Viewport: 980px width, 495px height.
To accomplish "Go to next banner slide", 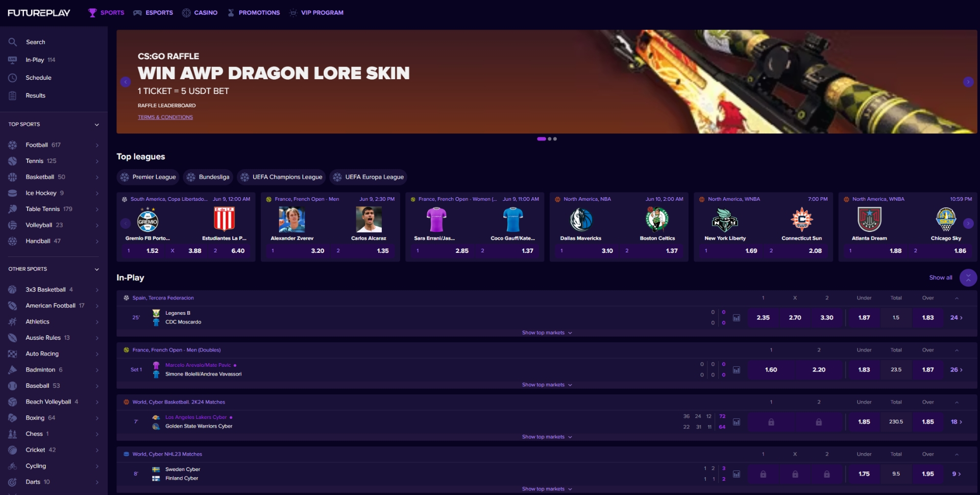I will [x=968, y=82].
